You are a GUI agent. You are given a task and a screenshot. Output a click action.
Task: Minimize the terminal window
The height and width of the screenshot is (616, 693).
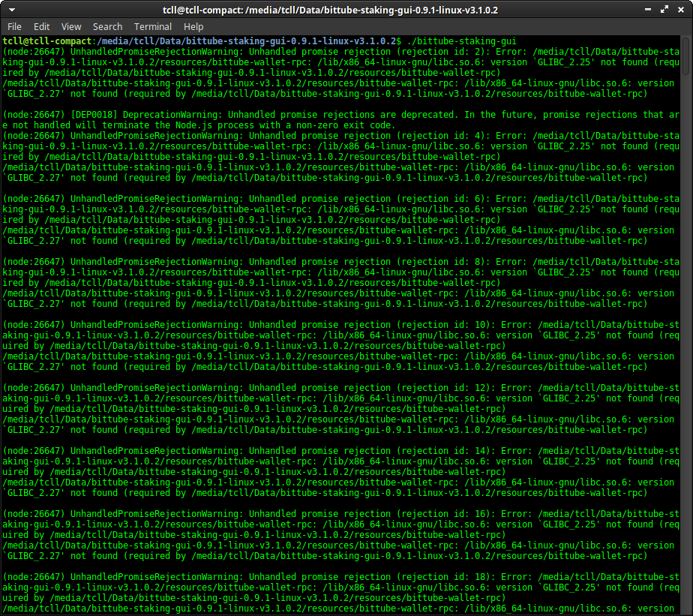click(x=648, y=9)
